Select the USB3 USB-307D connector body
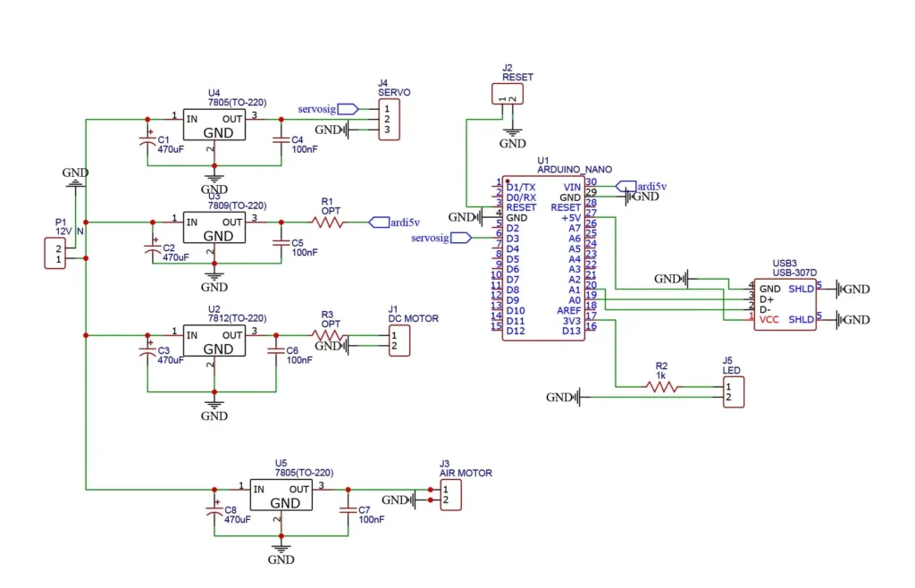The image size is (915, 588). tap(785, 305)
